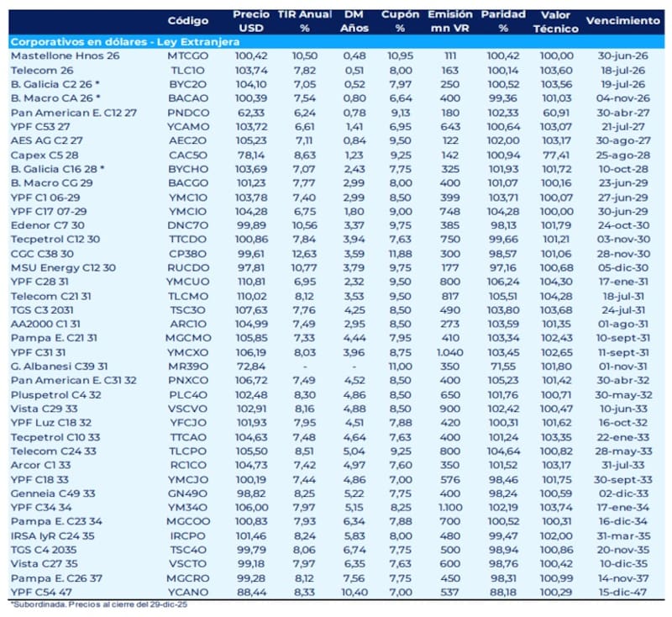Screen dimensions: 672x617
Task: Click the Código column header
Action: tap(188, 19)
